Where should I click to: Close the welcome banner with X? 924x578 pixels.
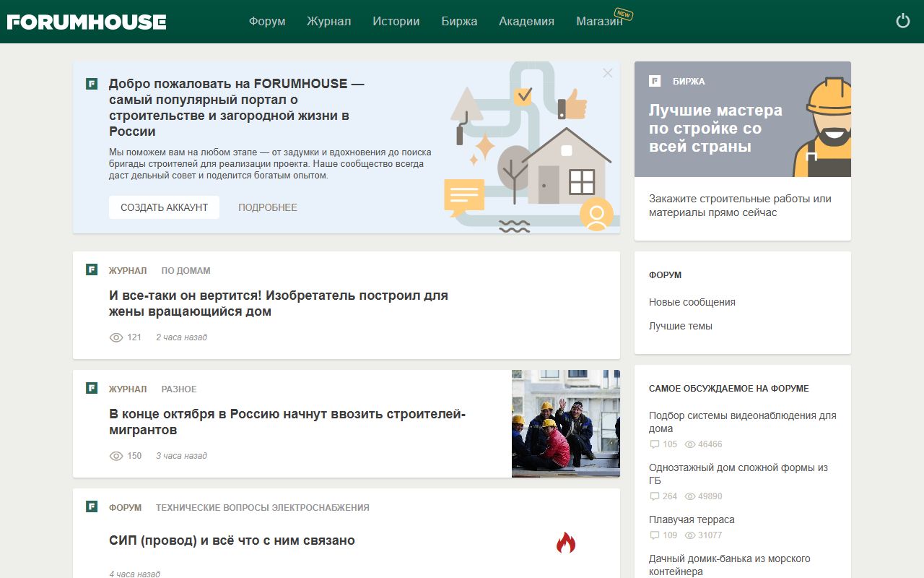[x=608, y=73]
